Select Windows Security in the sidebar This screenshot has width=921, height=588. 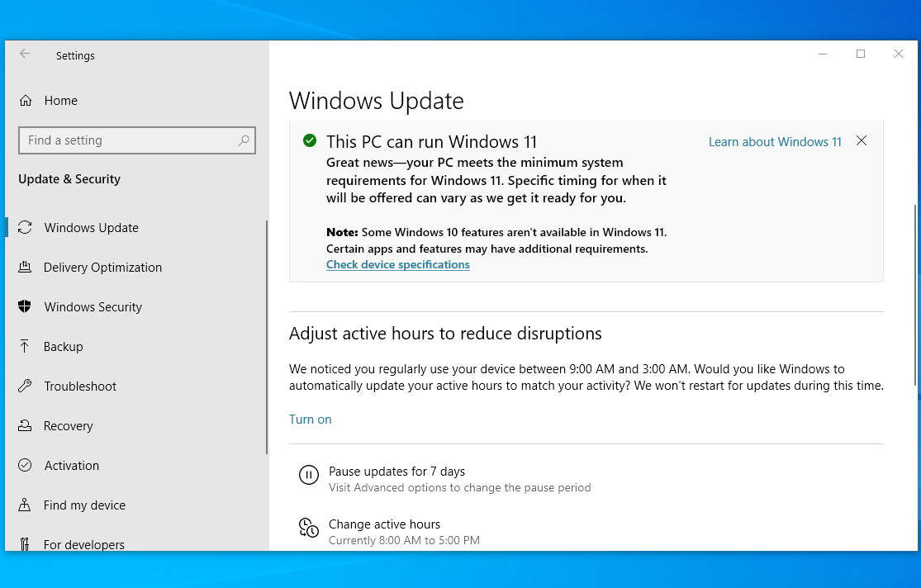coord(93,307)
